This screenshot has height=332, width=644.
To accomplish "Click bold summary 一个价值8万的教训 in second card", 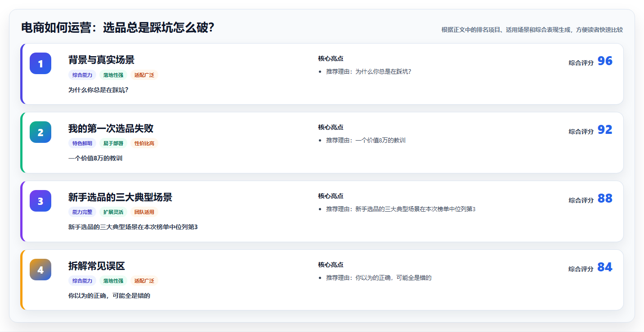I will [x=95, y=159].
